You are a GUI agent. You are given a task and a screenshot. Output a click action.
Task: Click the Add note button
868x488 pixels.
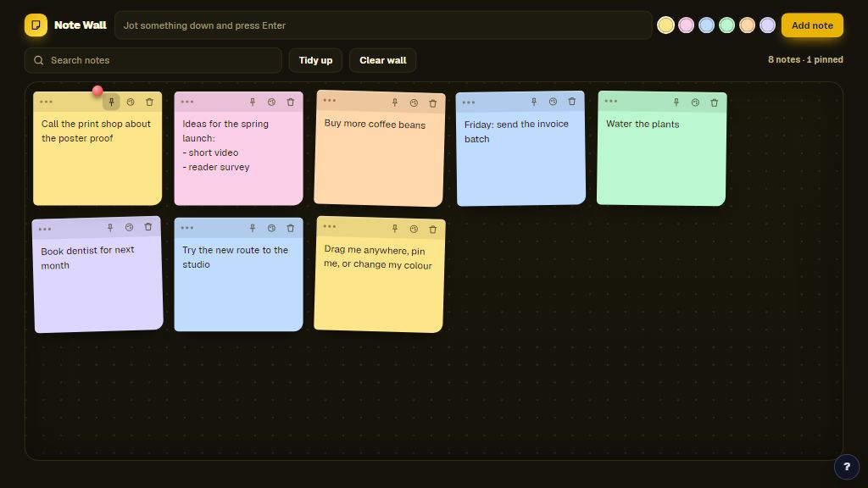pyautogui.click(x=812, y=25)
